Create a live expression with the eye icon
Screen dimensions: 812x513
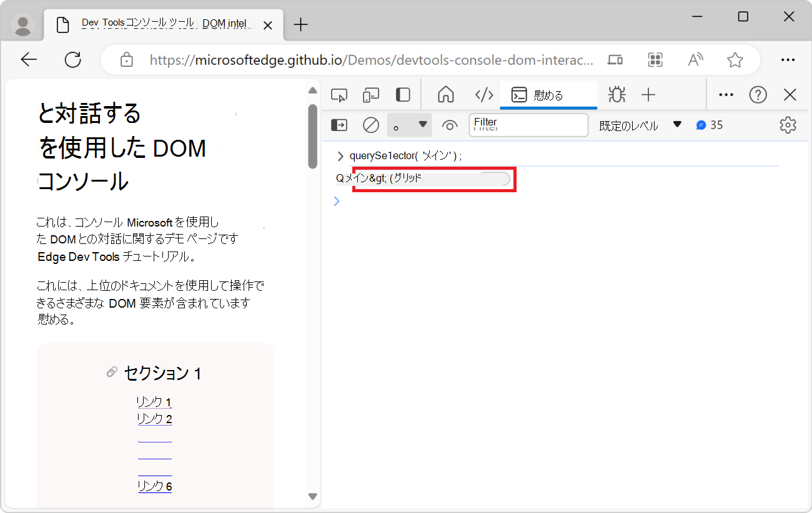coord(450,125)
